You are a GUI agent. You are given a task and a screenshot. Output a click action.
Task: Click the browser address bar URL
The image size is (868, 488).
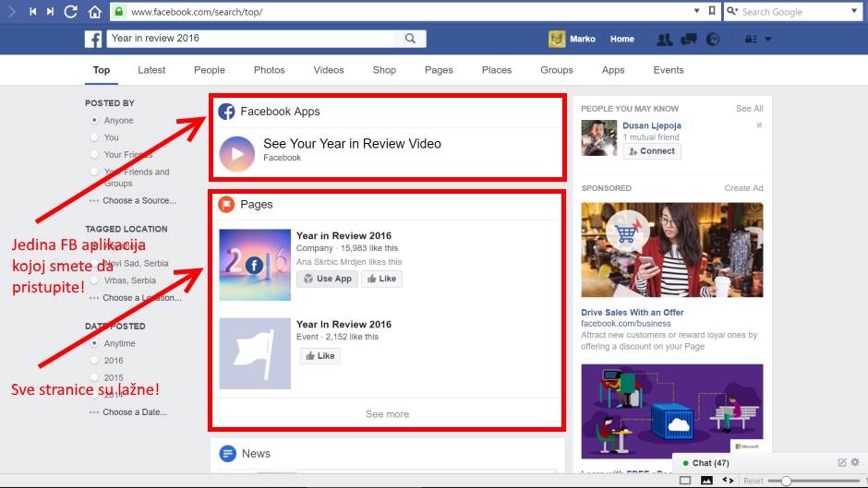(197, 12)
